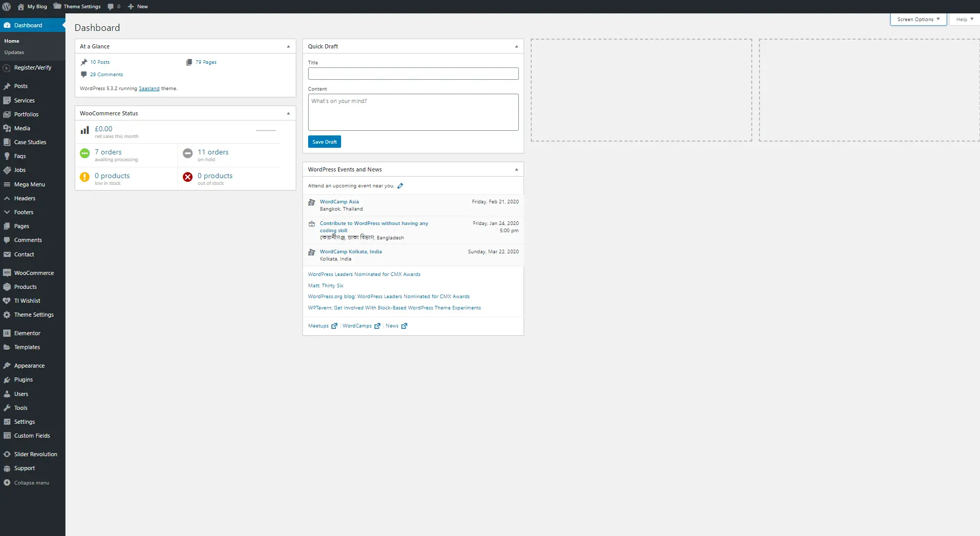Click the Templates folder icon
Image resolution: width=980 pixels, height=536 pixels.
point(7,347)
